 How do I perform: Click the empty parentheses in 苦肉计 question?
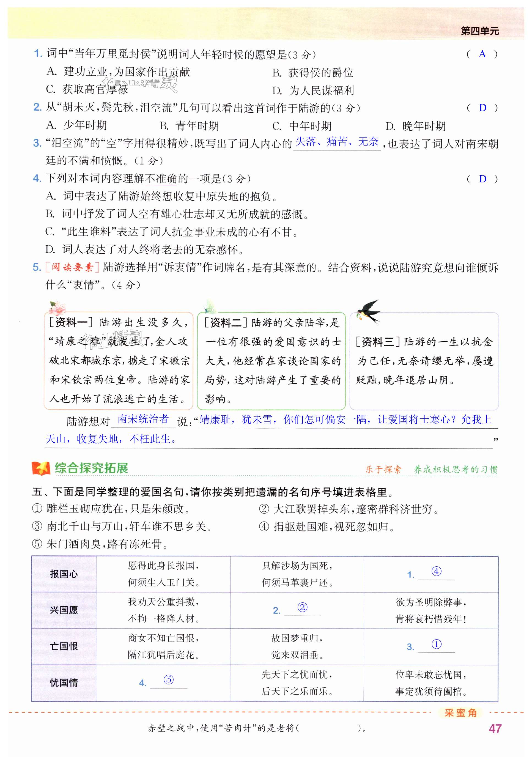pyautogui.click(x=328, y=728)
